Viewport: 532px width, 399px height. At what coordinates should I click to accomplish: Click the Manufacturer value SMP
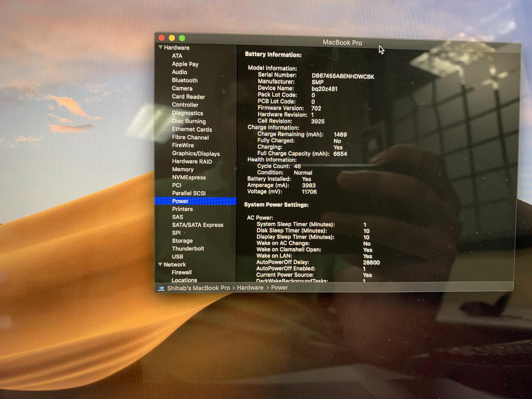317,82
